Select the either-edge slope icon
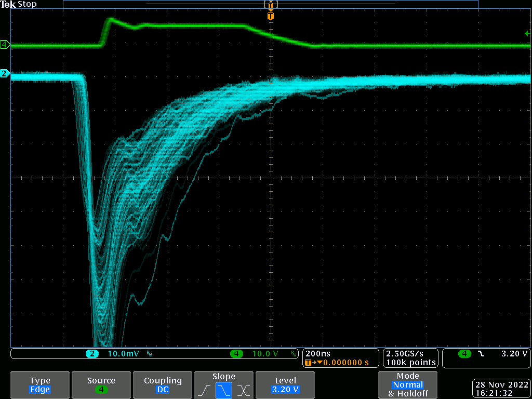532x399 pixels. (243, 390)
